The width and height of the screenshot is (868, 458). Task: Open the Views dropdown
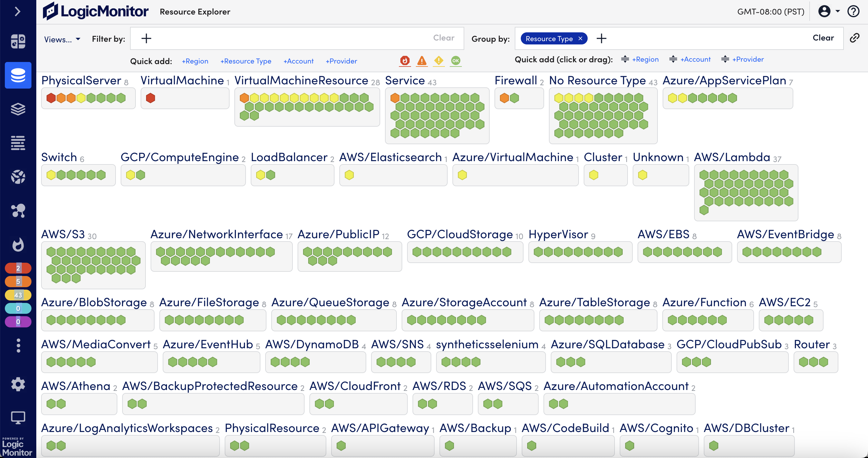(62, 39)
